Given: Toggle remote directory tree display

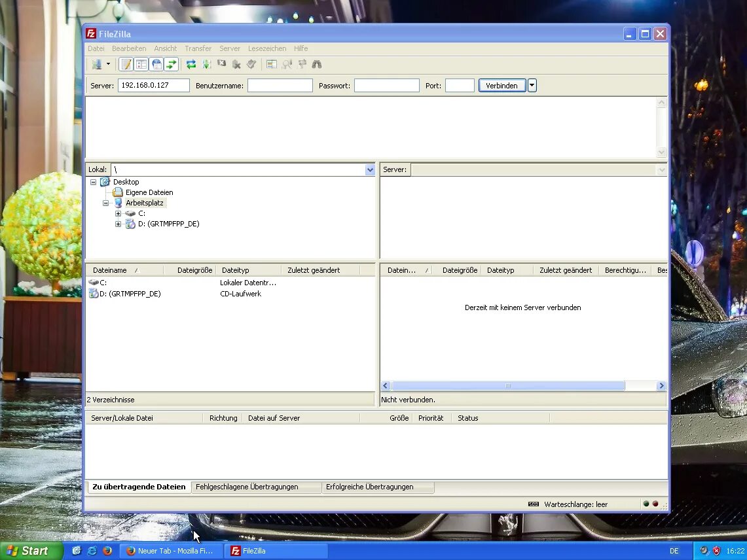Looking at the screenshot, I should pos(156,64).
